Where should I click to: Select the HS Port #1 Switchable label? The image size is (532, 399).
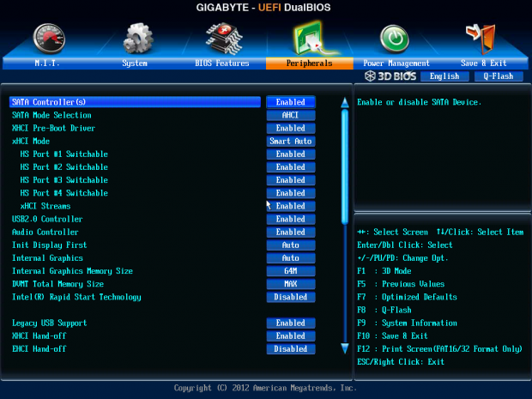click(x=63, y=154)
